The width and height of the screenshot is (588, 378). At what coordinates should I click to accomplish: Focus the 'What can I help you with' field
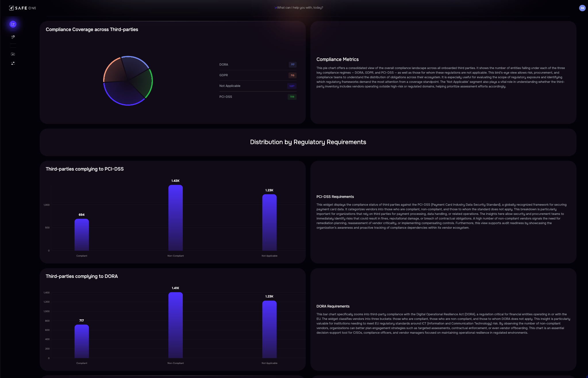click(300, 8)
